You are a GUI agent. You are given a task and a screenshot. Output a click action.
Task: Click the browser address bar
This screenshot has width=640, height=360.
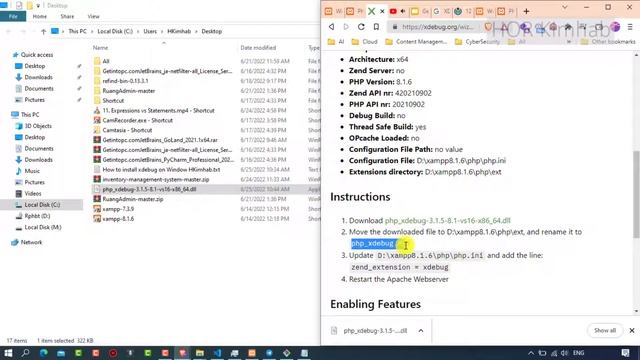[437, 27]
